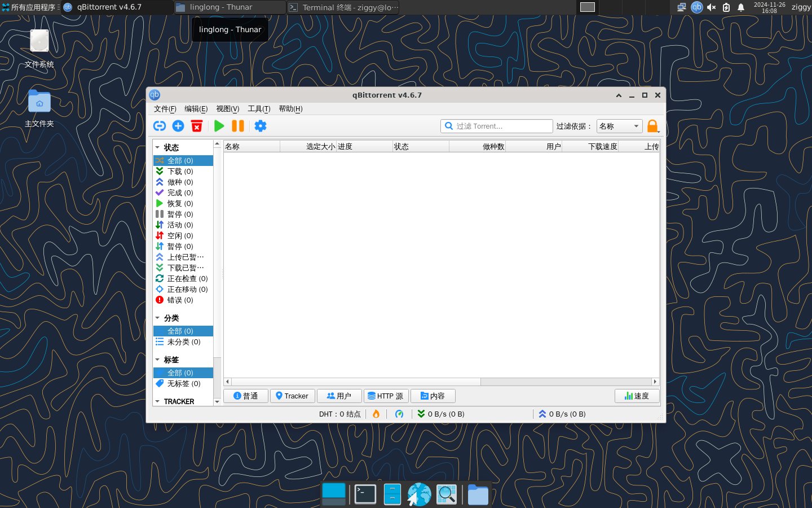Viewport: 812px width, 508px height.
Task: Open the 名称 filter-by dropdown
Action: tap(619, 126)
